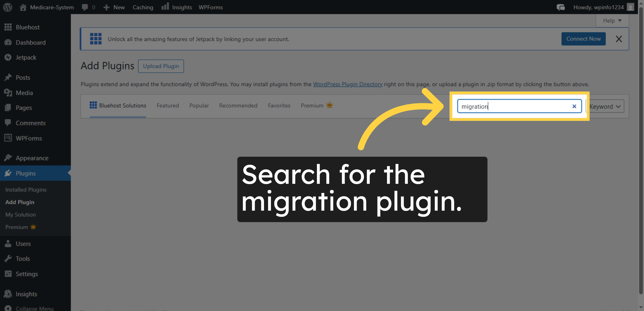Open the Appearance section
Image resolution: width=644 pixels, height=311 pixels.
(x=32, y=158)
